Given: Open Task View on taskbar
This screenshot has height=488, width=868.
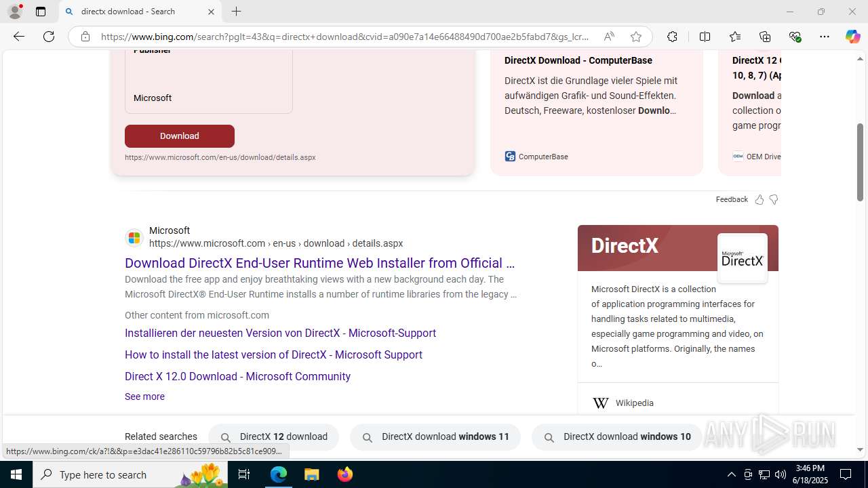Looking at the screenshot, I should pos(244,474).
